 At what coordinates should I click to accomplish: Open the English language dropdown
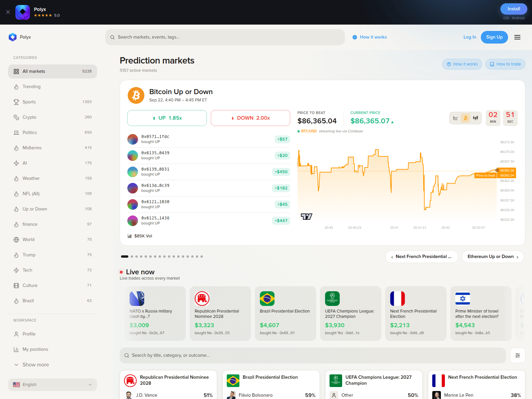click(53, 385)
